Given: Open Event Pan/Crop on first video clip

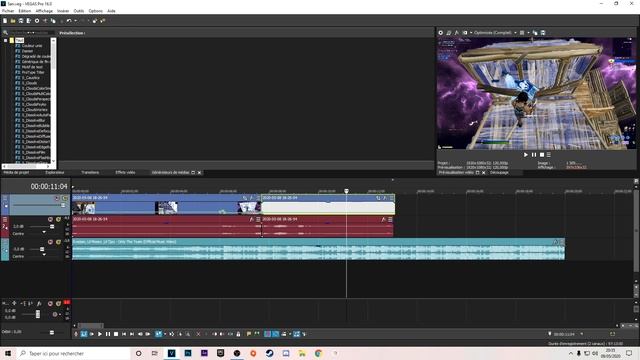Looking at the screenshot, I should pyautogui.click(x=245, y=198).
